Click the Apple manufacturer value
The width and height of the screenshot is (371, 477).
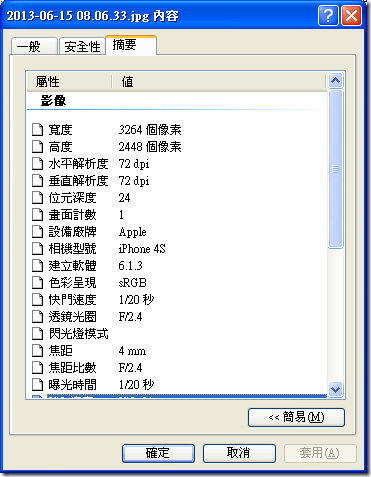point(133,232)
